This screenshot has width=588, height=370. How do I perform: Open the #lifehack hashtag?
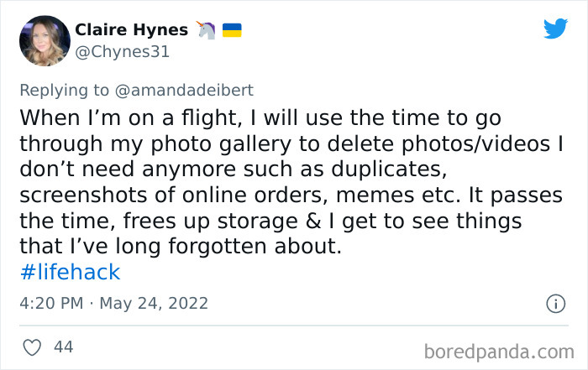[69, 272]
